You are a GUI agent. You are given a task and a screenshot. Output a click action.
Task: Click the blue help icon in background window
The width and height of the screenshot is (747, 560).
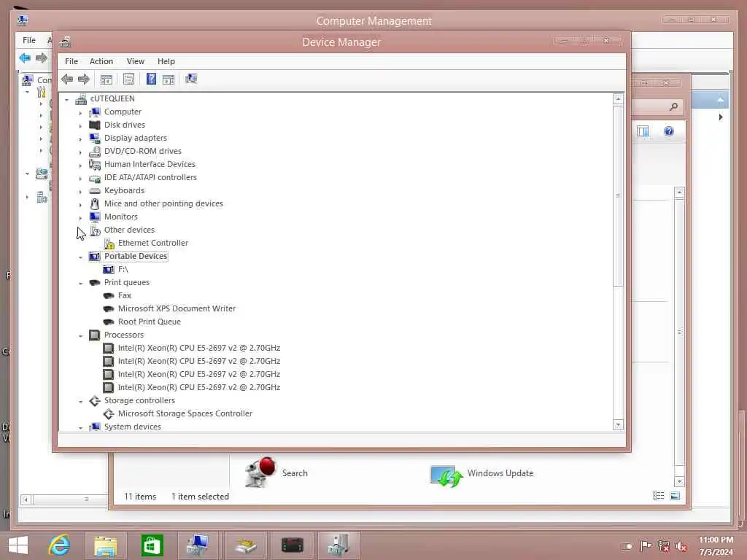pyautogui.click(x=669, y=131)
